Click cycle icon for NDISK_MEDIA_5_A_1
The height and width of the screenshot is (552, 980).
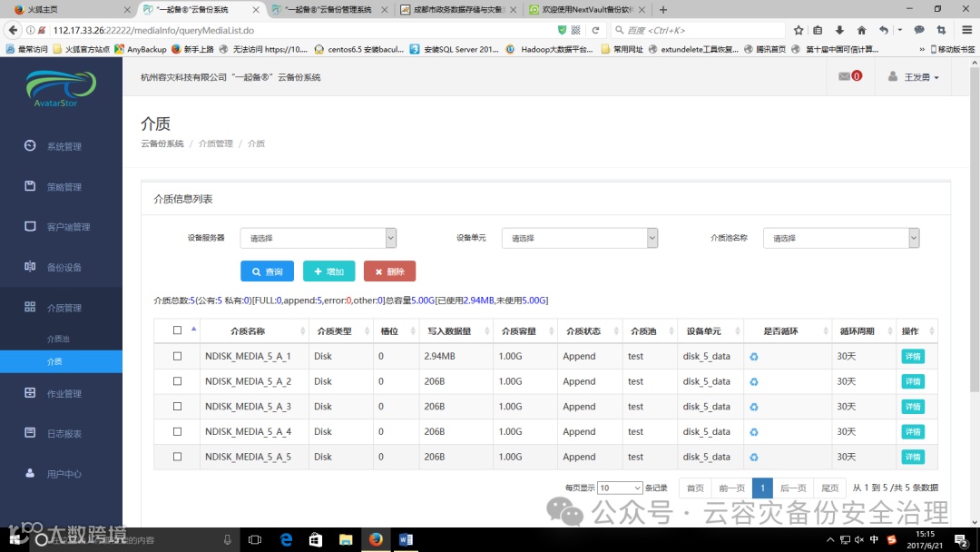point(754,357)
